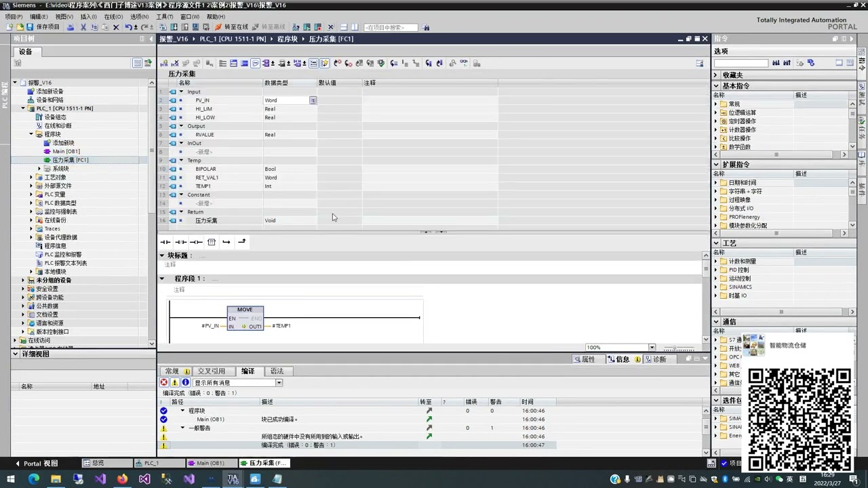The height and width of the screenshot is (488, 868).
Task: Expand the 工艺对象 tree node
Action: [x=31, y=177]
